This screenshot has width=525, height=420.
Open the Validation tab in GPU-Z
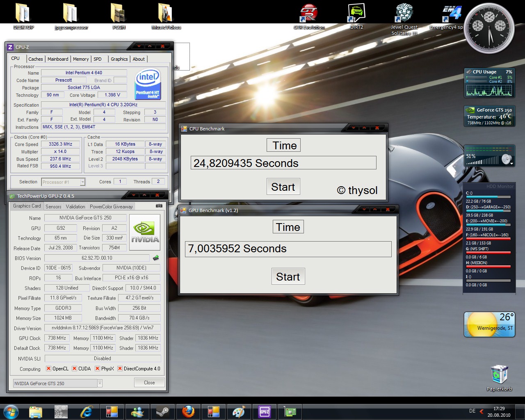(x=75, y=207)
